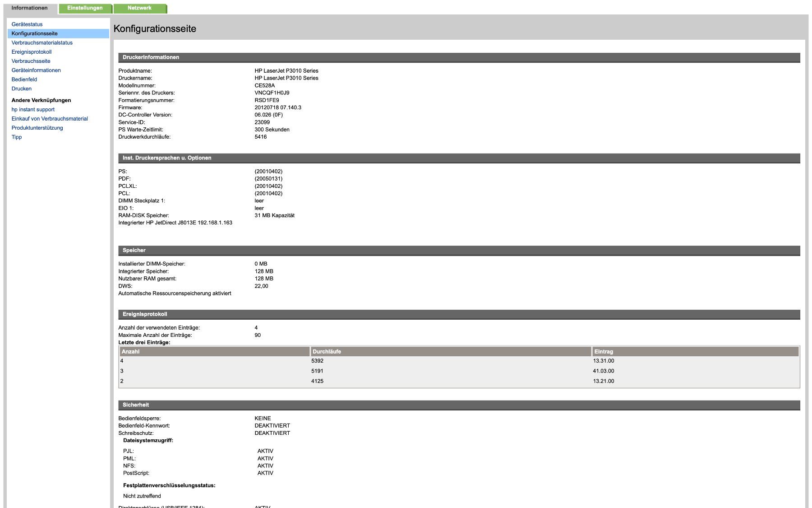812x508 pixels.
Task: Click the Konfigurationsseite page heading
Action: point(155,28)
